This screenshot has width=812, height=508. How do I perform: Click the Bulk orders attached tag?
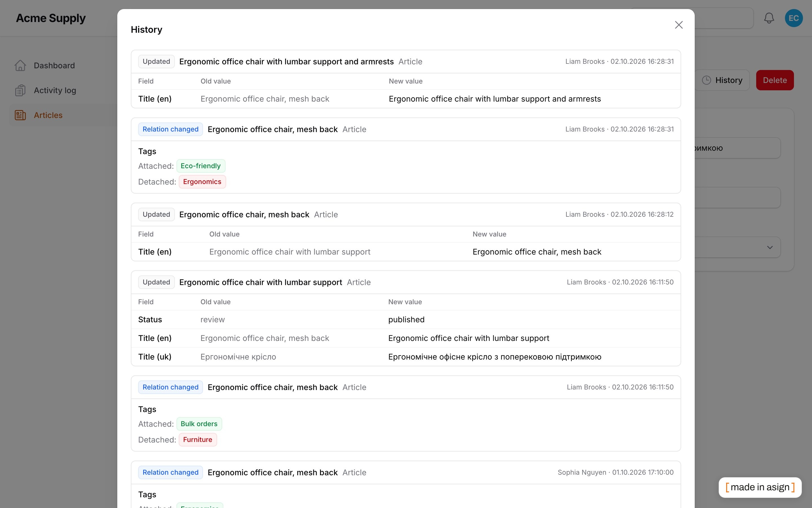pos(199,424)
